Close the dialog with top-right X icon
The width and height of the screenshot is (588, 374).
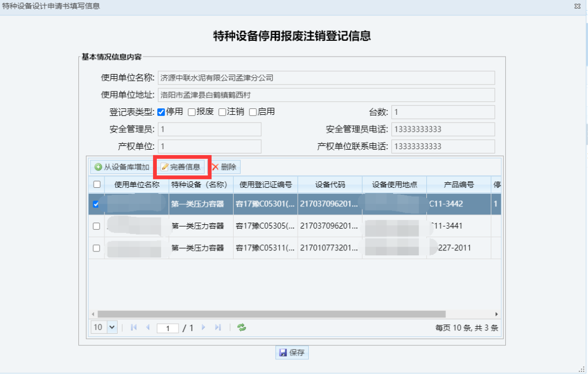click(578, 6)
